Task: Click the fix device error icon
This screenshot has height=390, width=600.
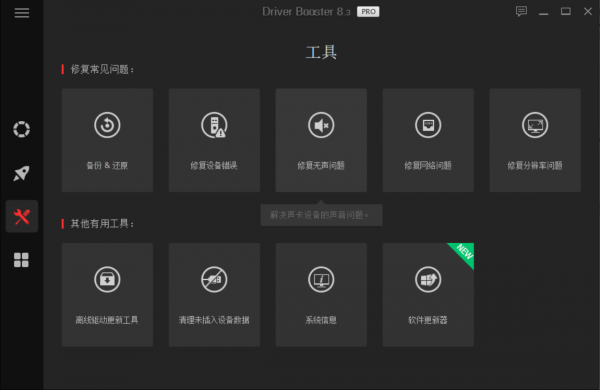Action: (x=214, y=125)
